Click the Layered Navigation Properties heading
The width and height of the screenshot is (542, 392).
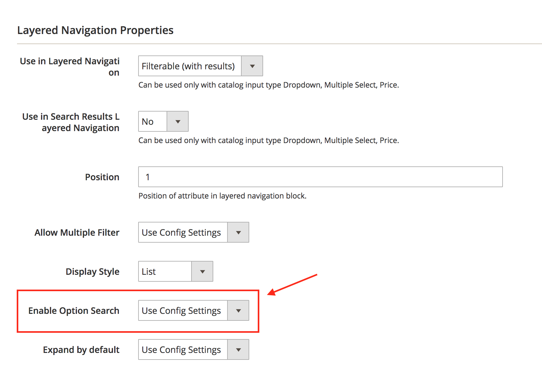pos(95,30)
